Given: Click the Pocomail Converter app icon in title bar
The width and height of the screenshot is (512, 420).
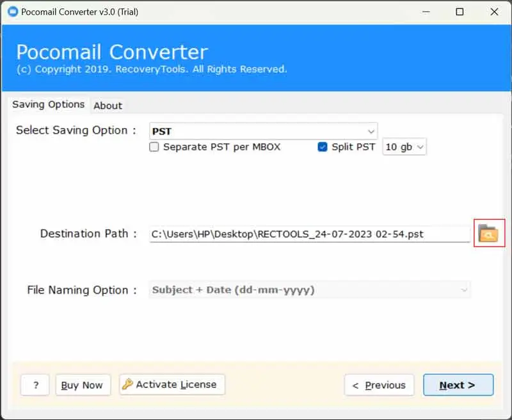Looking at the screenshot, I should tap(13, 12).
